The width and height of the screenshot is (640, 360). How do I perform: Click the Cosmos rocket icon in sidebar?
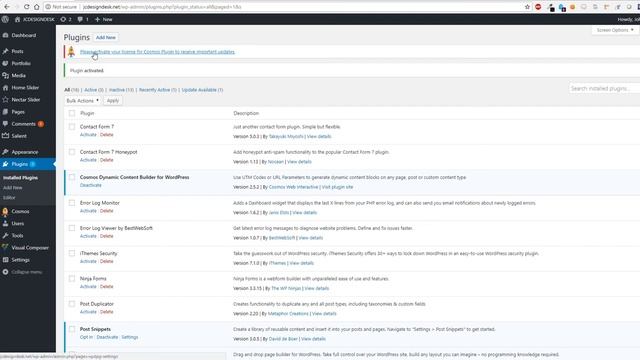[5, 211]
